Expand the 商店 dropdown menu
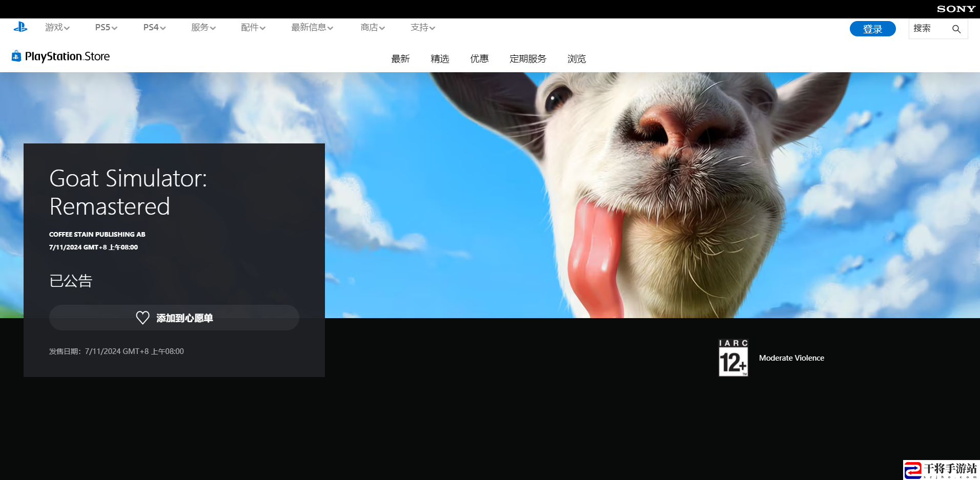Viewport: 980px width, 480px height. [x=373, y=27]
